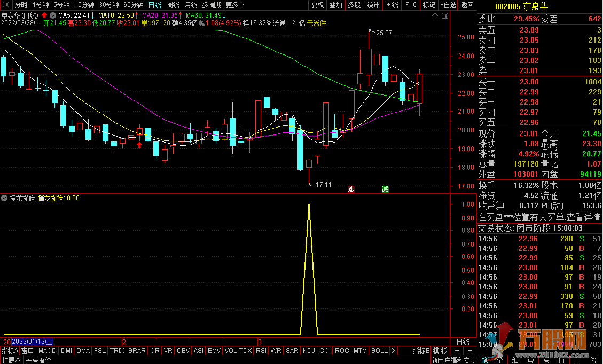Switch to the 分时 view

point(21,5)
